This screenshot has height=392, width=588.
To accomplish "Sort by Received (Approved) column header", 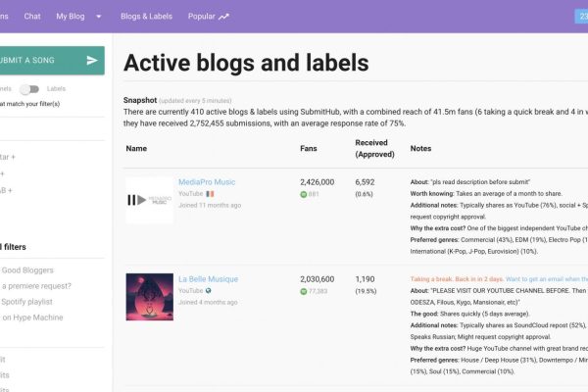I will pos(374,149).
